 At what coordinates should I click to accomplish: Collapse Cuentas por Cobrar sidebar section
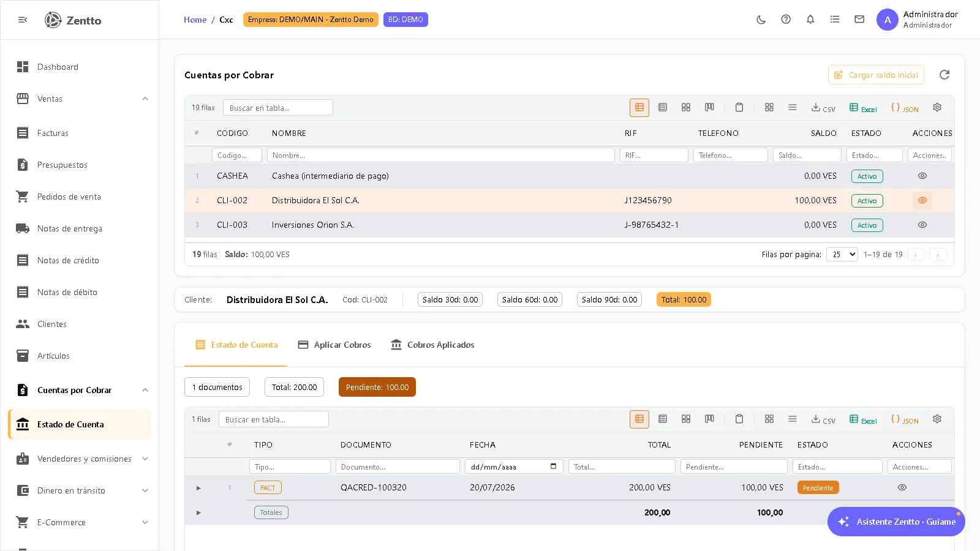coord(145,390)
